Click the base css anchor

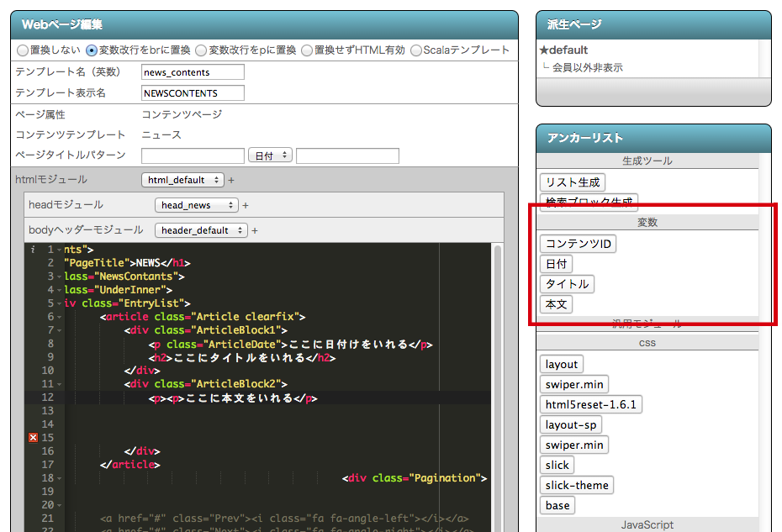pyautogui.click(x=557, y=506)
